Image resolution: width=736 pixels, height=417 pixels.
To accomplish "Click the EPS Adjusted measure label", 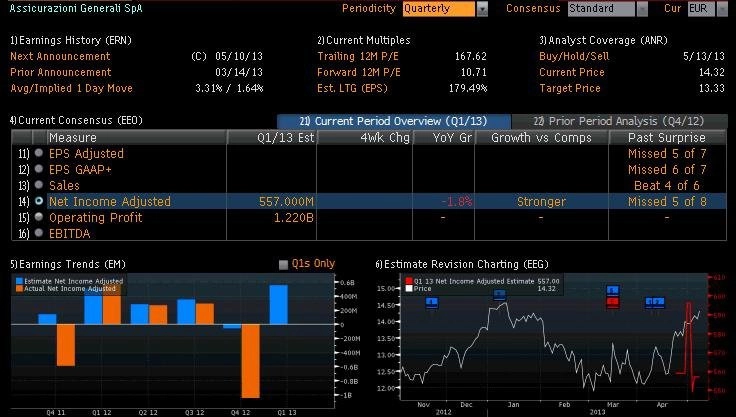I will pos(86,154).
